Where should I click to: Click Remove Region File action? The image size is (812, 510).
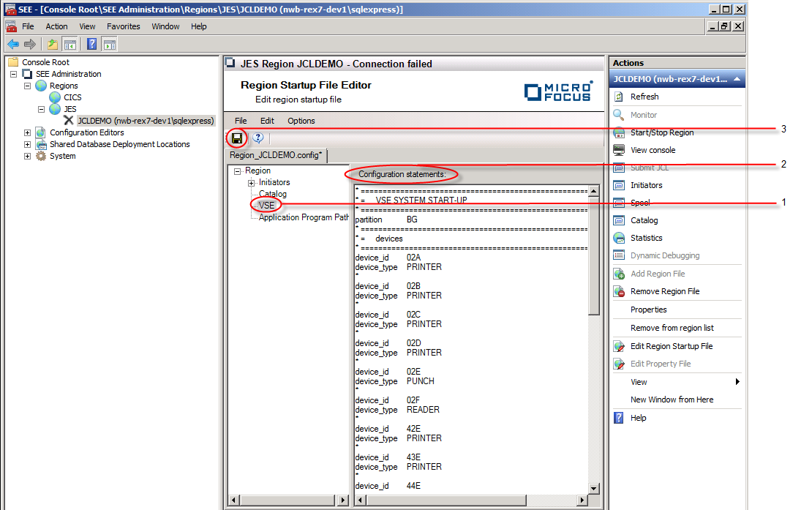pos(664,291)
